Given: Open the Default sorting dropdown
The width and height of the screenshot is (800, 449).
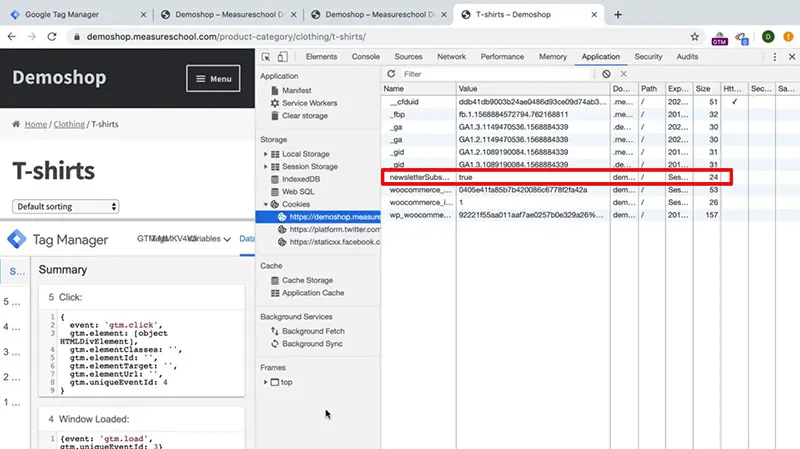Looking at the screenshot, I should point(65,207).
